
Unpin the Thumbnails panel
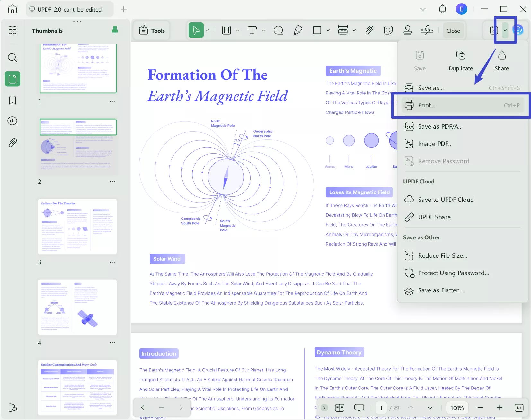coord(115,30)
